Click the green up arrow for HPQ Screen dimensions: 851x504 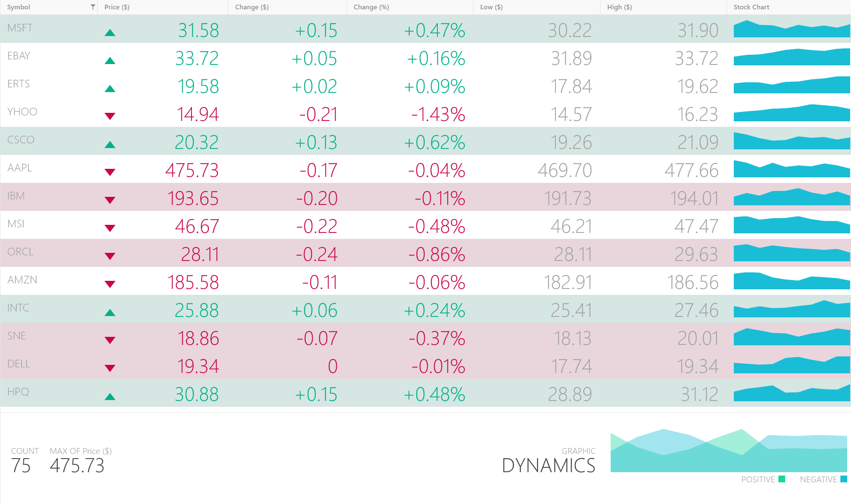(x=110, y=397)
